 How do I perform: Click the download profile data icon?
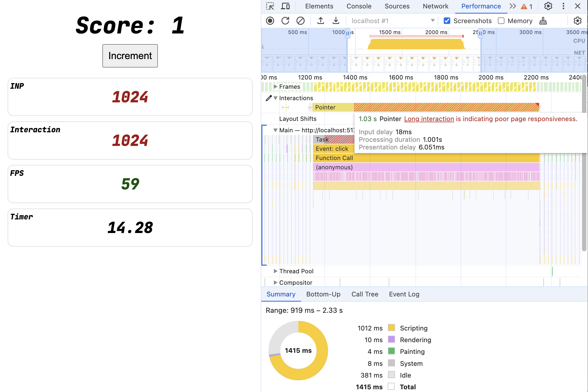pos(335,21)
